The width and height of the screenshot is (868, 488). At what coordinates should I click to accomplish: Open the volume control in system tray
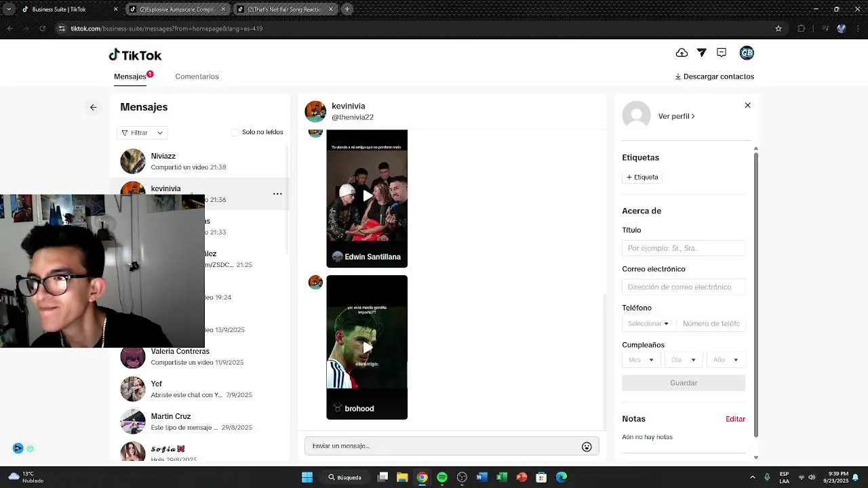tap(812, 477)
